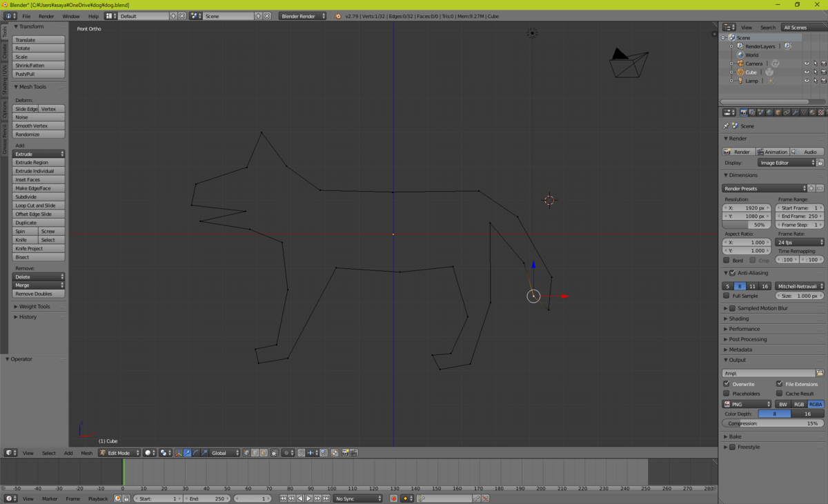Select the rotate manipulator arc icon
The height and width of the screenshot is (504, 828).
coord(197,453)
